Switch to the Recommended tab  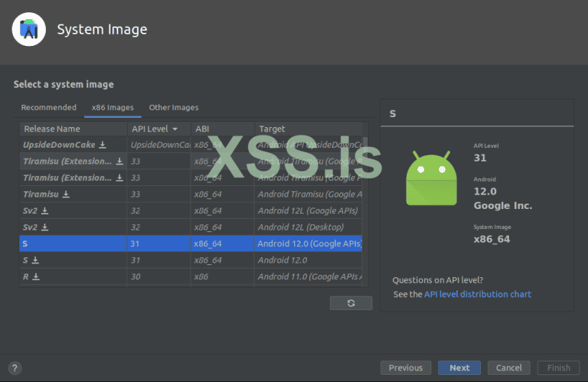click(49, 108)
